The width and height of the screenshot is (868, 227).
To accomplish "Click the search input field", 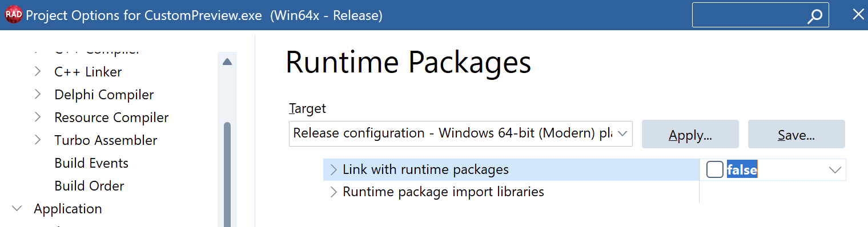I will (748, 15).
